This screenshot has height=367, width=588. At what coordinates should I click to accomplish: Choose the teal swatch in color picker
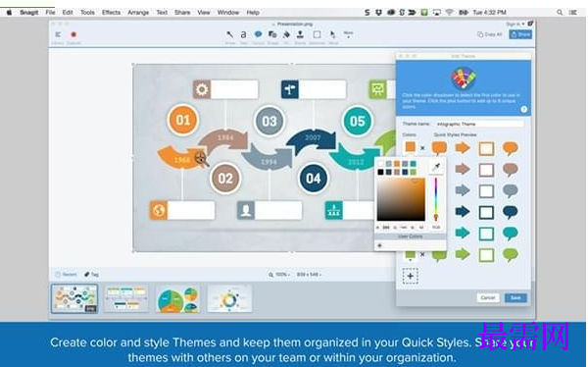coord(413,164)
